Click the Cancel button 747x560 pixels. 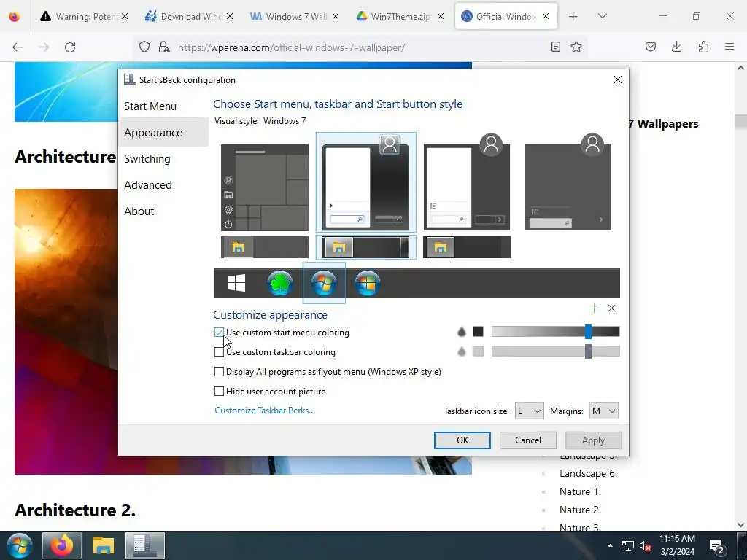528,440
